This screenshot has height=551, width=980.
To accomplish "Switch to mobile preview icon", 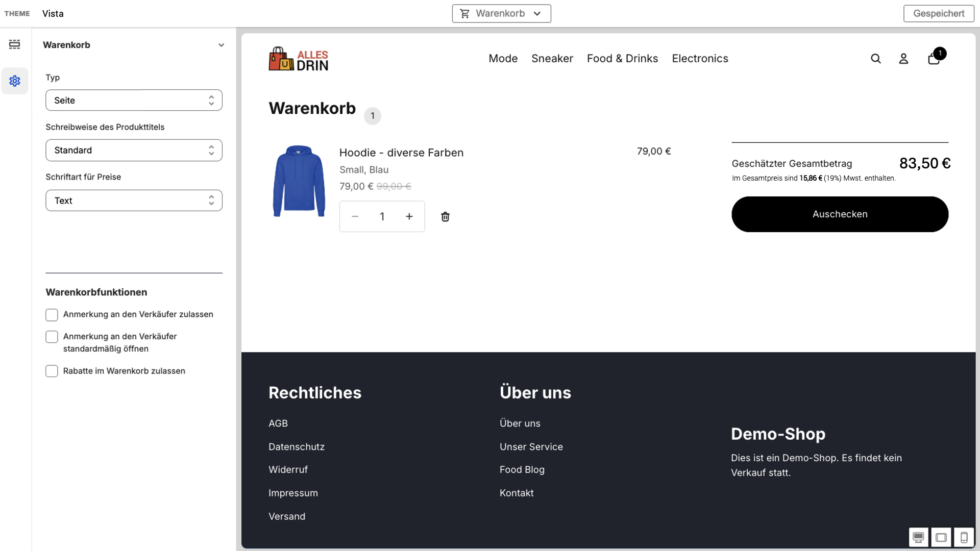I will pos(964,537).
